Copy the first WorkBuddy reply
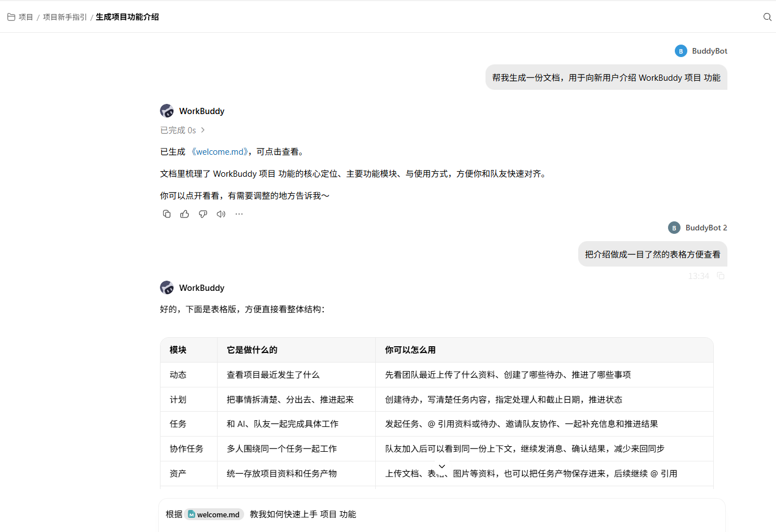Viewport: 776px width, 532px height. pos(167,214)
